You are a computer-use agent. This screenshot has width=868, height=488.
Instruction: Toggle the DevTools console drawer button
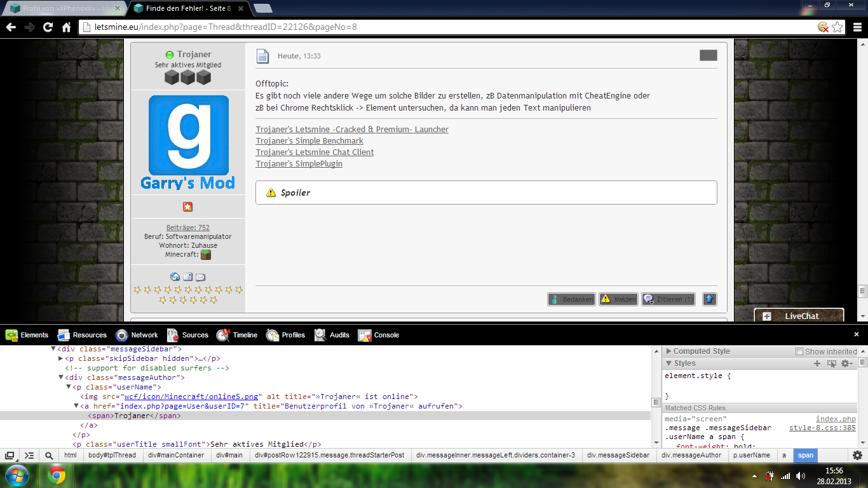point(29,456)
